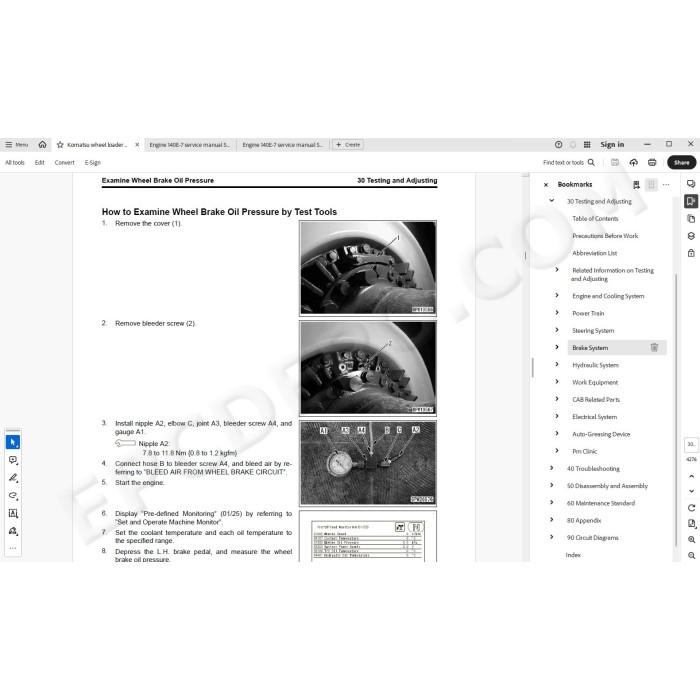Open the Edit toolbar item
The height and width of the screenshot is (700, 700).
coord(40,162)
